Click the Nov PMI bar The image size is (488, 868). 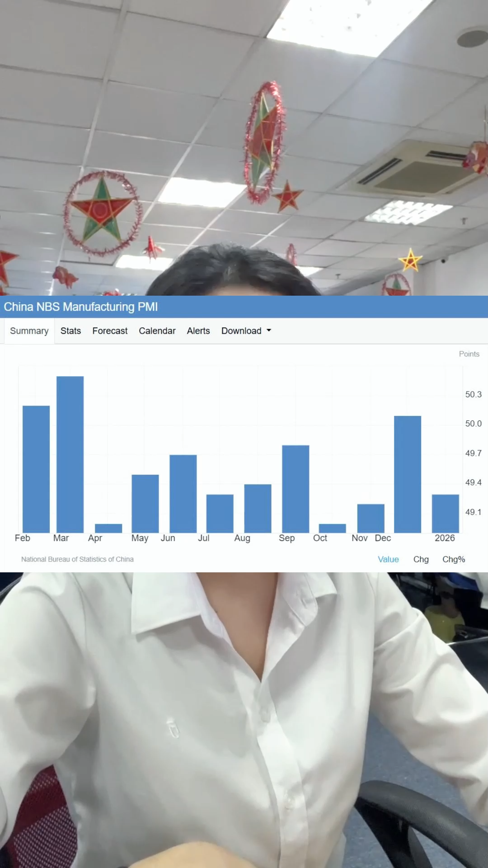(371, 518)
